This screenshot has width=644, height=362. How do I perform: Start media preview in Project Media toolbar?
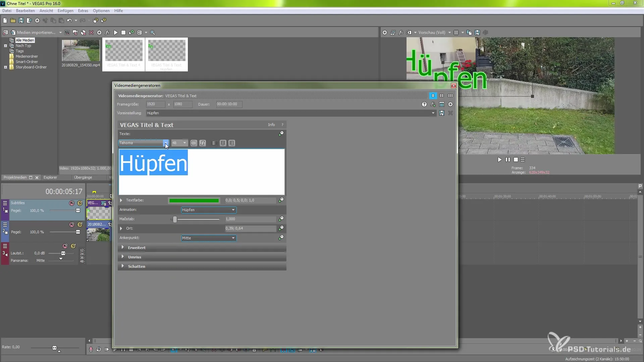point(115,33)
